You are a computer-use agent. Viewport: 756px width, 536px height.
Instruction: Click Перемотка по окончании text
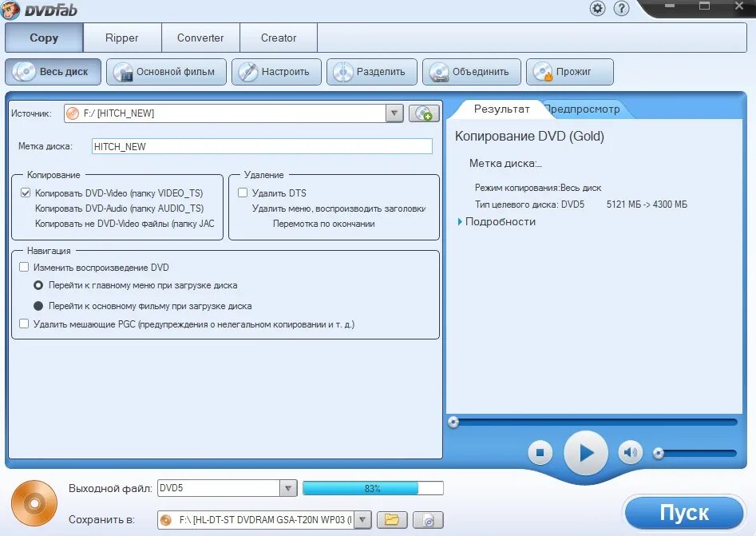point(323,224)
